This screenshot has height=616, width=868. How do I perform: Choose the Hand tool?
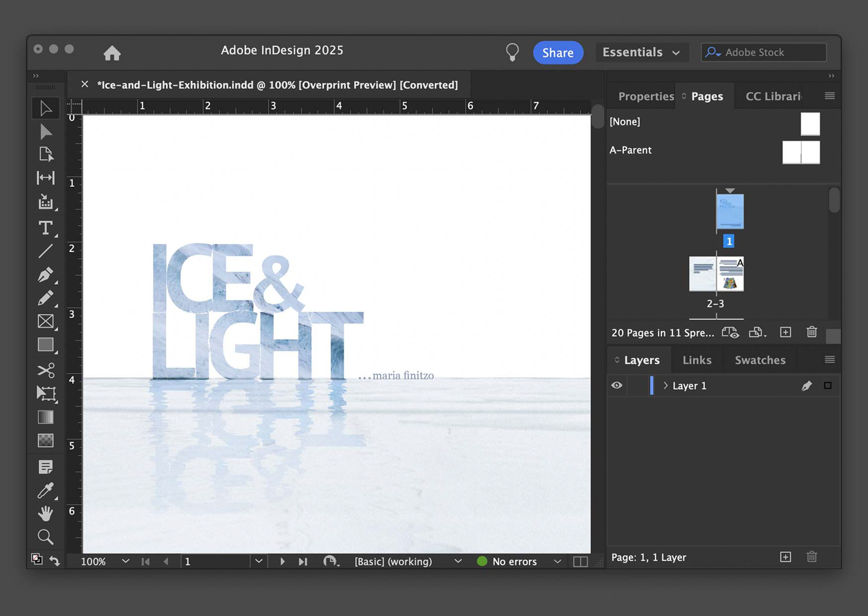[x=45, y=514]
